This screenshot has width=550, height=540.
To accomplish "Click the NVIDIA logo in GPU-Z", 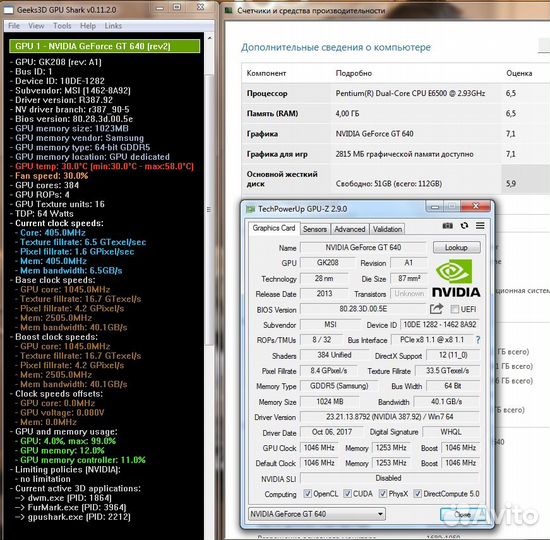I will (x=456, y=278).
